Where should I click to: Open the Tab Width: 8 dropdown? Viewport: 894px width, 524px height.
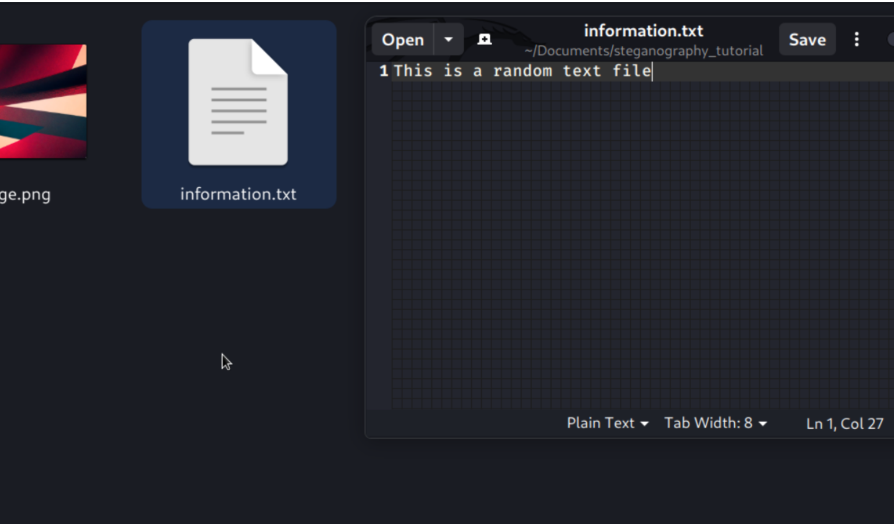(715, 423)
